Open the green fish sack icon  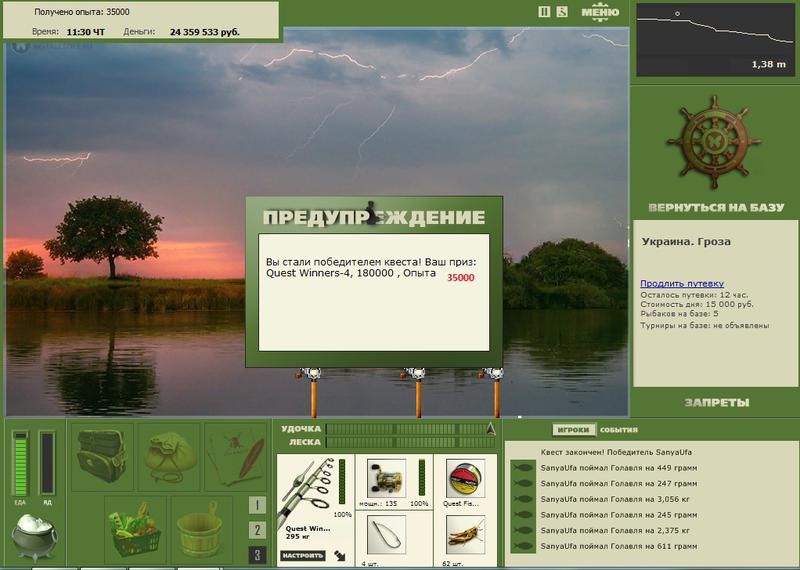(169, 456)
